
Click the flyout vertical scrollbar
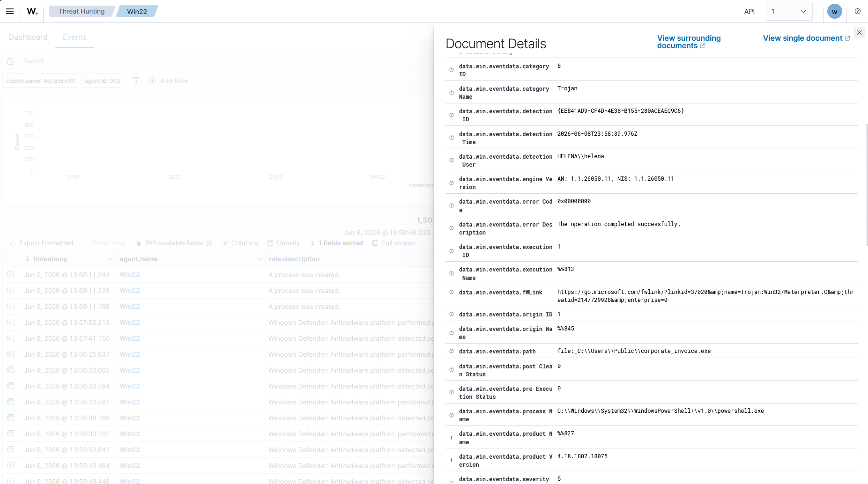click(x=867, y=184)
